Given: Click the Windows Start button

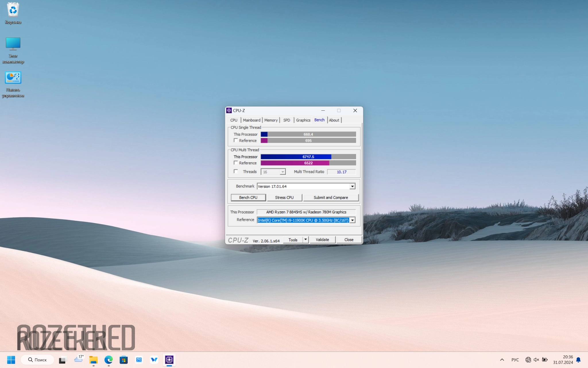Looking at the screenshot, I should [x=11, y=360].
